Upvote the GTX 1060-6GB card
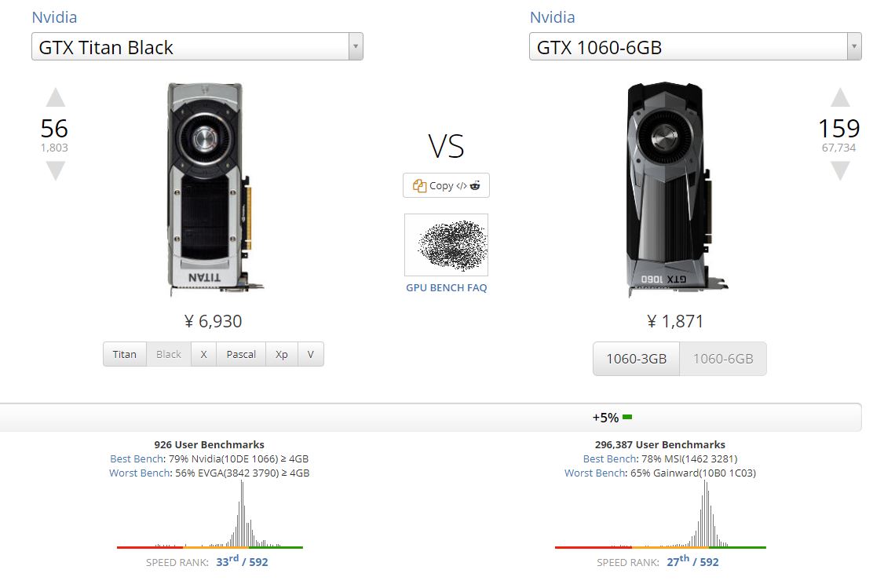 [x=840, y=98]
